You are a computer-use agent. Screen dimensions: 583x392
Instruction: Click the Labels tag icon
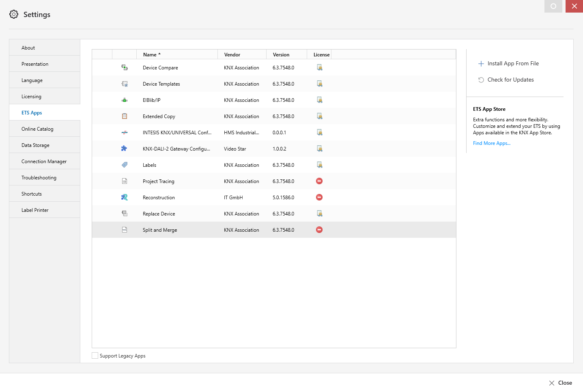point(125,165)
